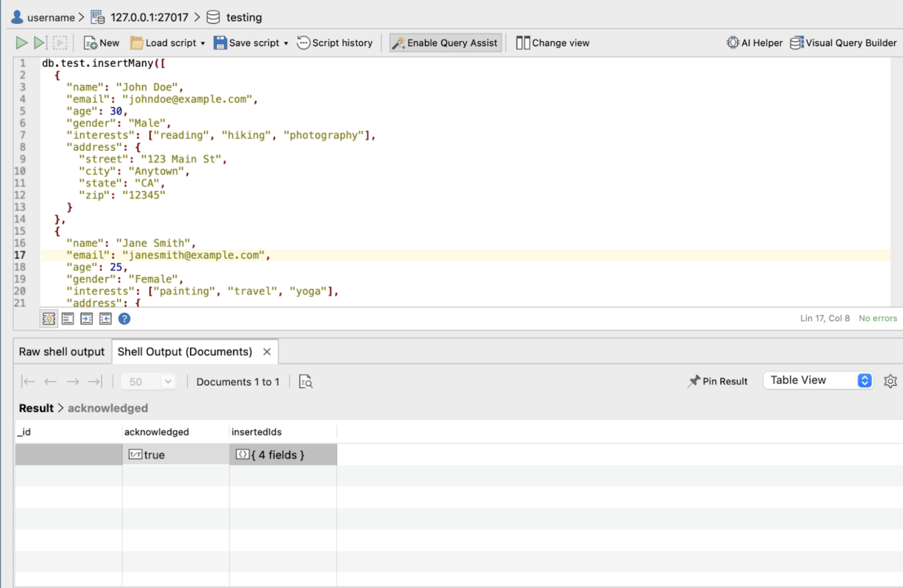The height and width of the screenshot is (588, 903).
Task: Expand the Load script dropdown arrow
Action: pos(203,43)
